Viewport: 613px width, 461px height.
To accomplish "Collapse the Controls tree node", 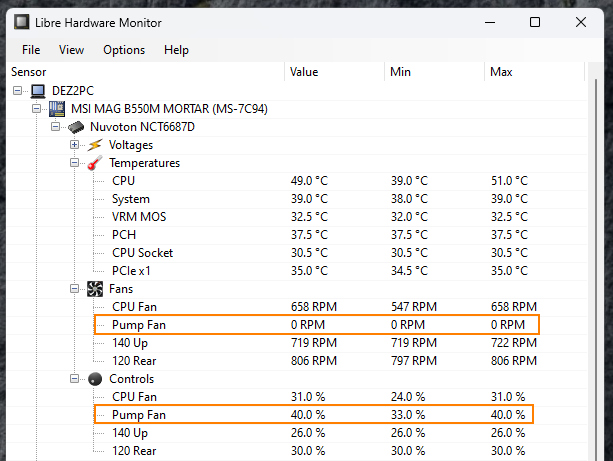I will click(74, 379).
